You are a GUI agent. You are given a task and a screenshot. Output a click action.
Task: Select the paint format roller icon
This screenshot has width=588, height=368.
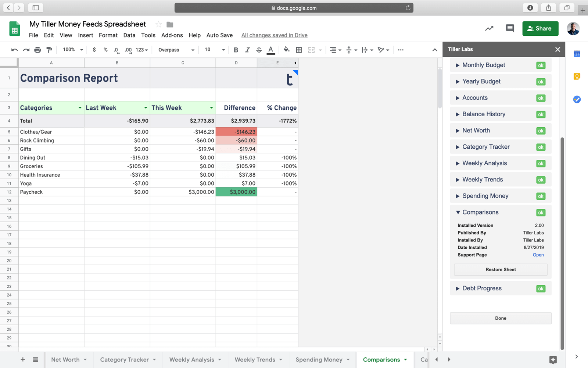[49, 50]
